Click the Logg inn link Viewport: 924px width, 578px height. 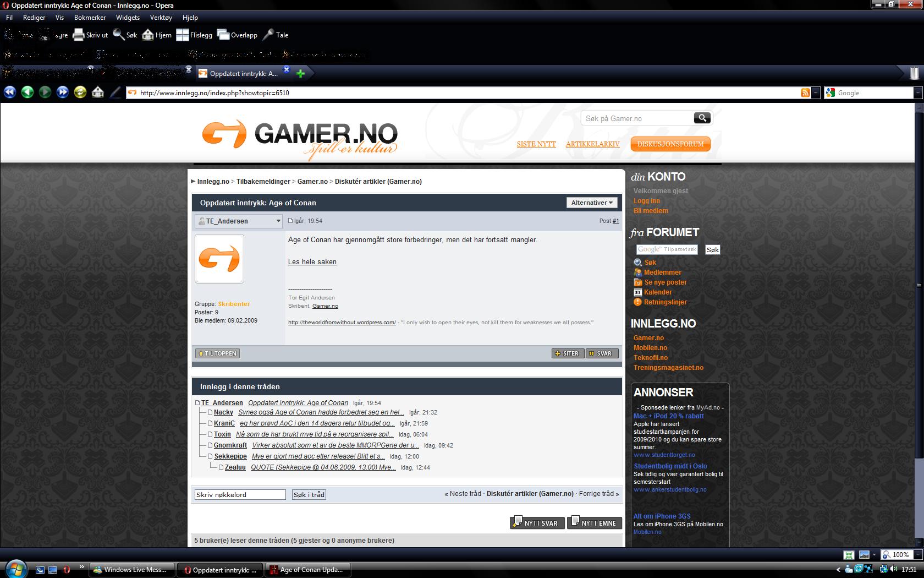click(646, 201)
